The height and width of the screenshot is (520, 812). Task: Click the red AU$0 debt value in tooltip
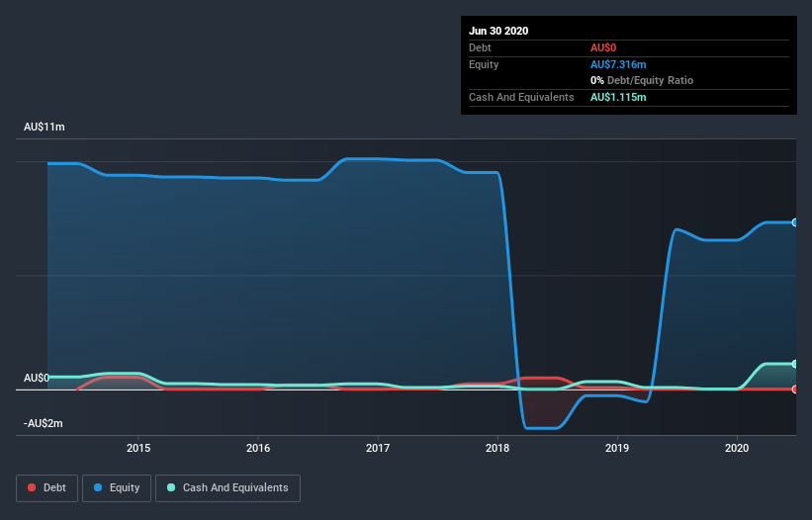pos(602,47)
